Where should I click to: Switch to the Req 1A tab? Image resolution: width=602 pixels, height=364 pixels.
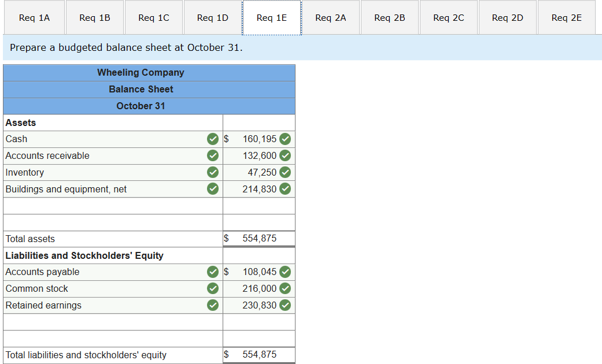tap(34, 17)
